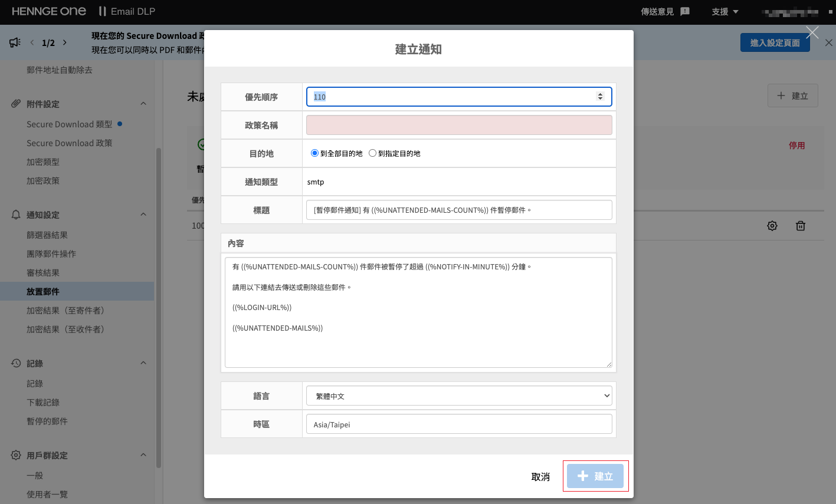Viewport: 836px width, 504px height.
Task: Click the 1/2 announcement counter
Action: [x=48, y=42]
